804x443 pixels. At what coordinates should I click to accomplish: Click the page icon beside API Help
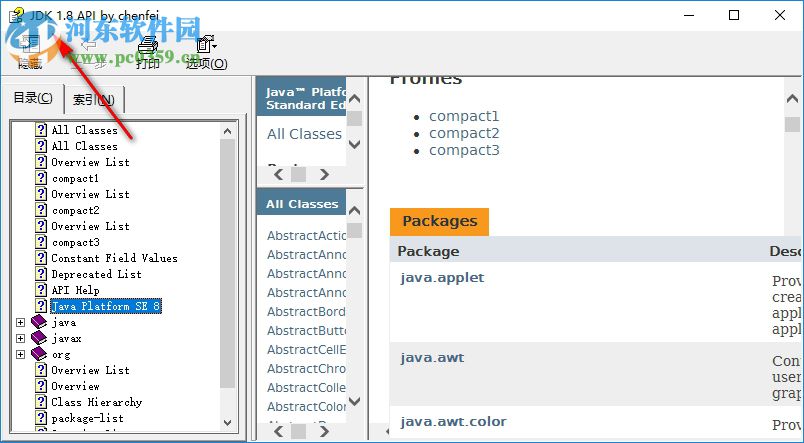coord(41,290)
